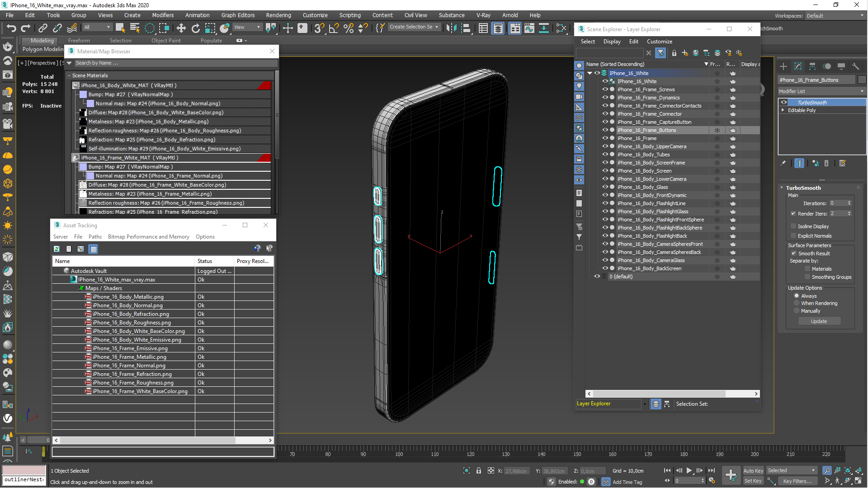Viewport: 868px width, 488px height.
Task: Click the TurboSmooth Update button
Action: (819, 321)
